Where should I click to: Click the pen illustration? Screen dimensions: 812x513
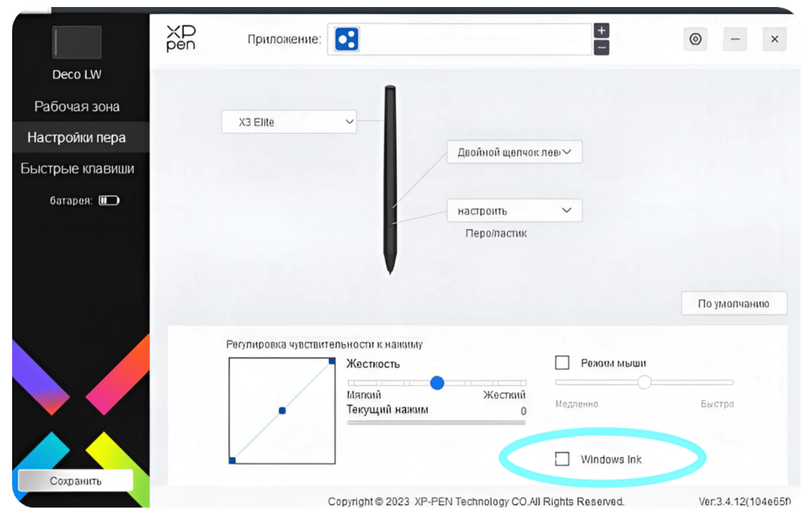[390, 181]
